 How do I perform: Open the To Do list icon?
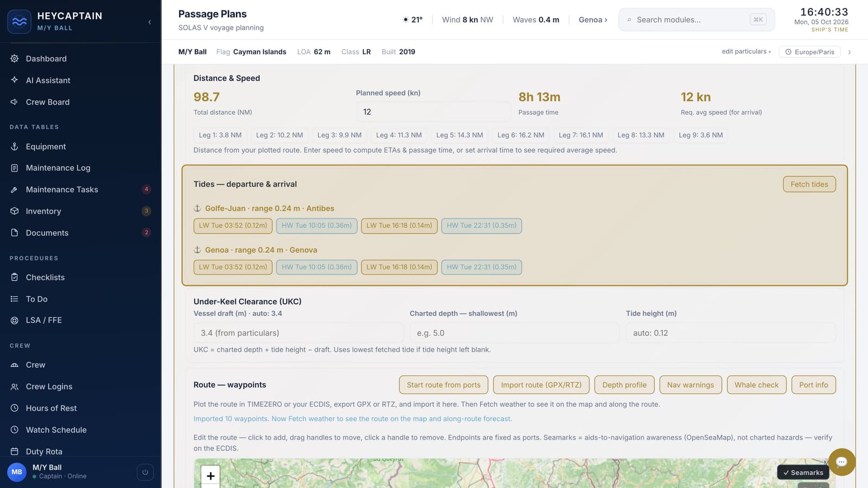coord(15,299)
